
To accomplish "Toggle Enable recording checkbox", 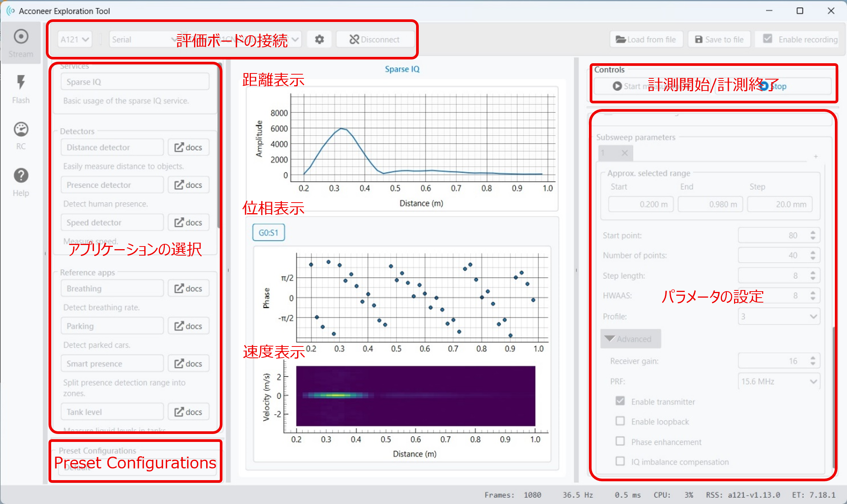I will 767,39.
